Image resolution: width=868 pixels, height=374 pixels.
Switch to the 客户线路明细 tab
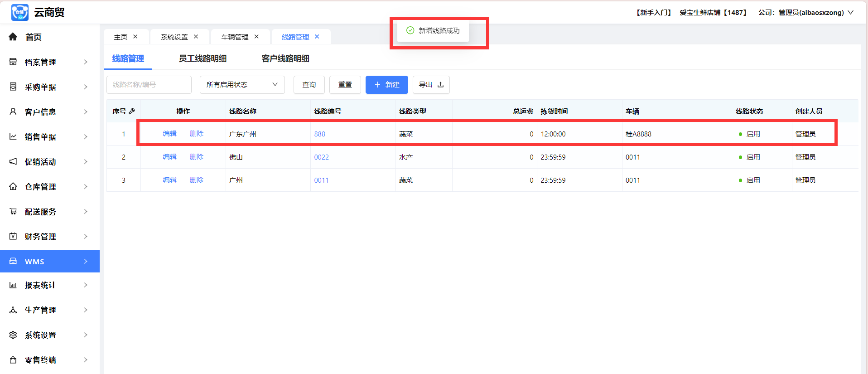tap(285, 58)
